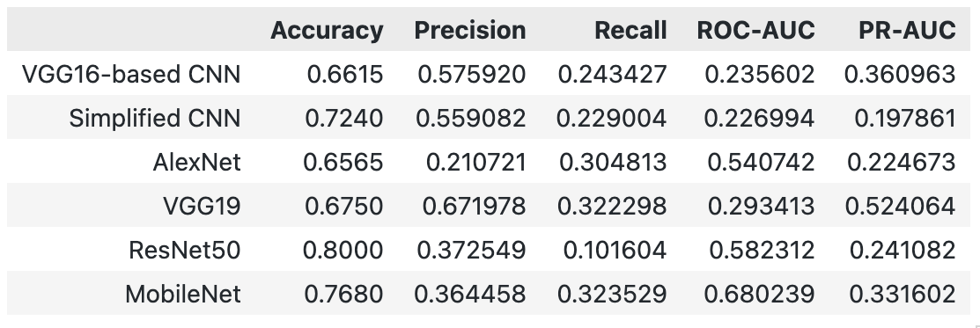The image size is (980, 328).
Task: Click the Recall column header
Action: coord(630,30)
